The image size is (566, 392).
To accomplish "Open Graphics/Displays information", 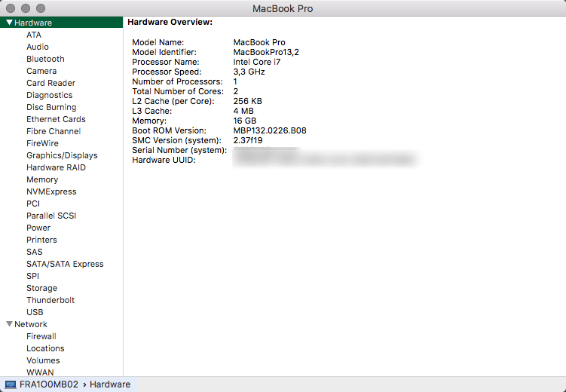I will 62,155.
